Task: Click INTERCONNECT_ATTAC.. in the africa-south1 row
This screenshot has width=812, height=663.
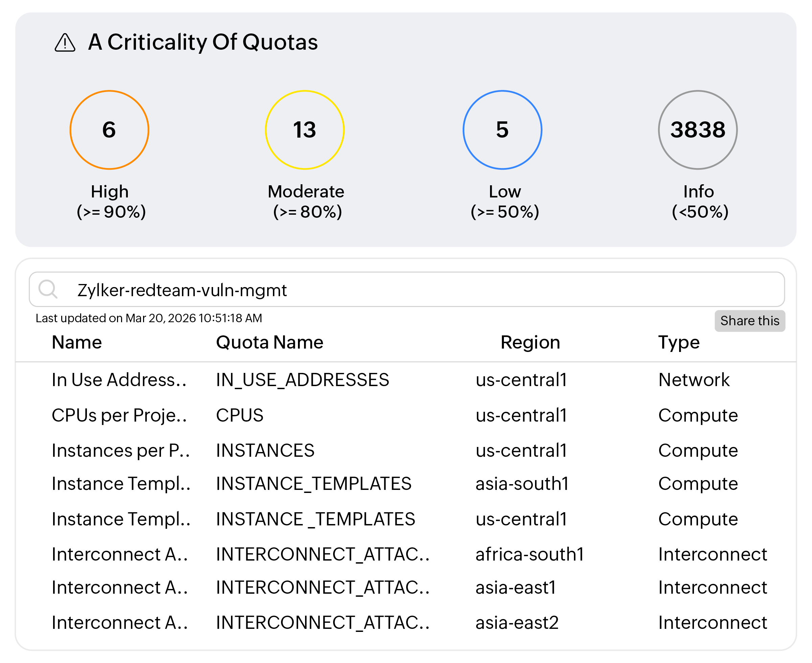Action: point(323,554)
